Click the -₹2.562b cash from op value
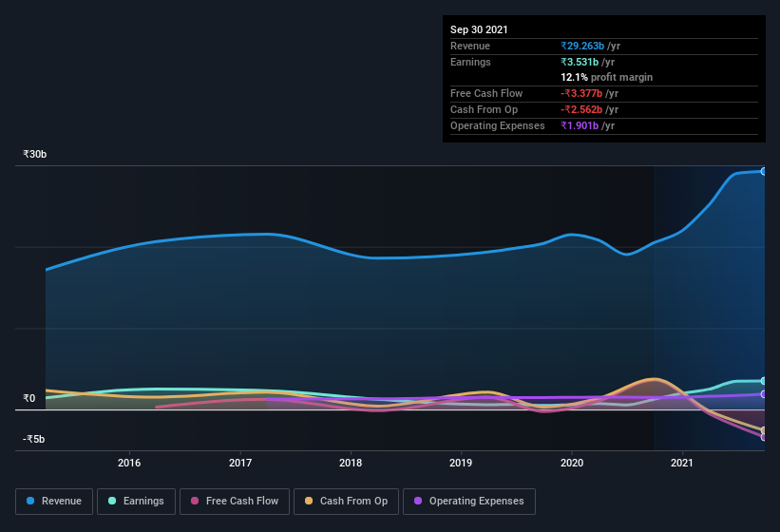The image size is (780, 532). [581, 109]
